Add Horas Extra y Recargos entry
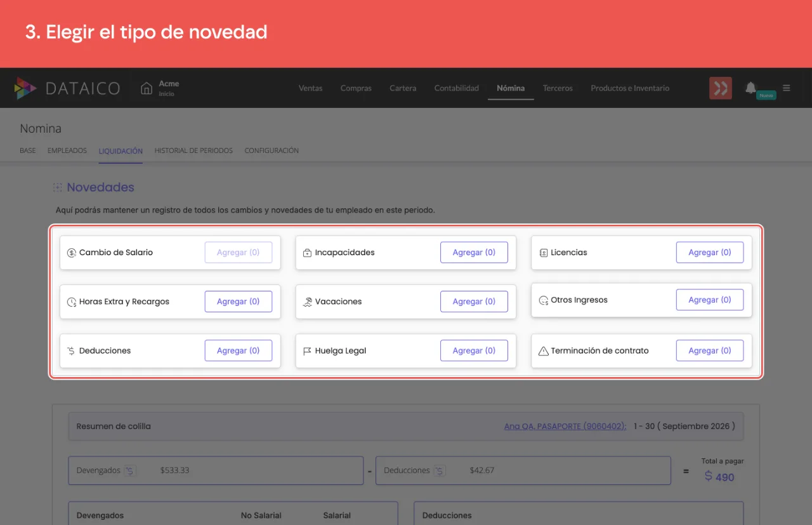Screen dimensions: 812x525 pos(239,302)
